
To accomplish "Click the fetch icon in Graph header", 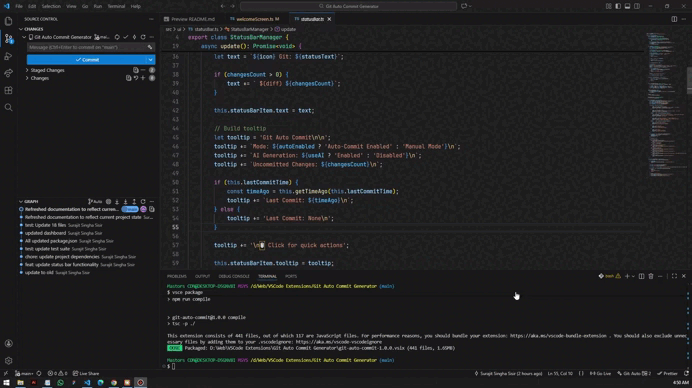I will pyautogui.click(x=117, y=202).
